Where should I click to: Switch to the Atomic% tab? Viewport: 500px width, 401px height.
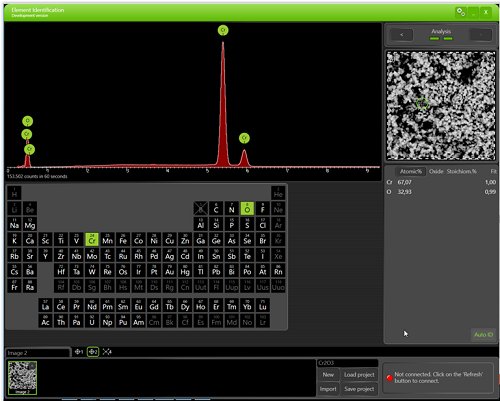(411, 171)
